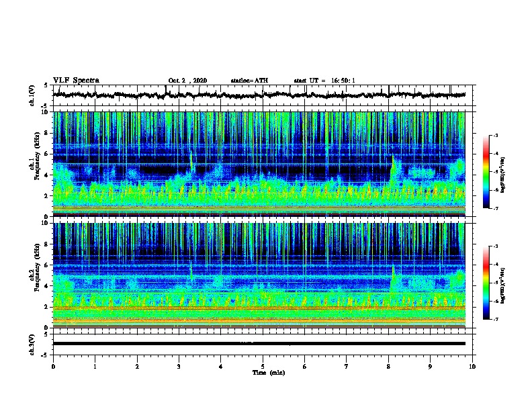Click time axis tick label "5"

pos(263,367)
